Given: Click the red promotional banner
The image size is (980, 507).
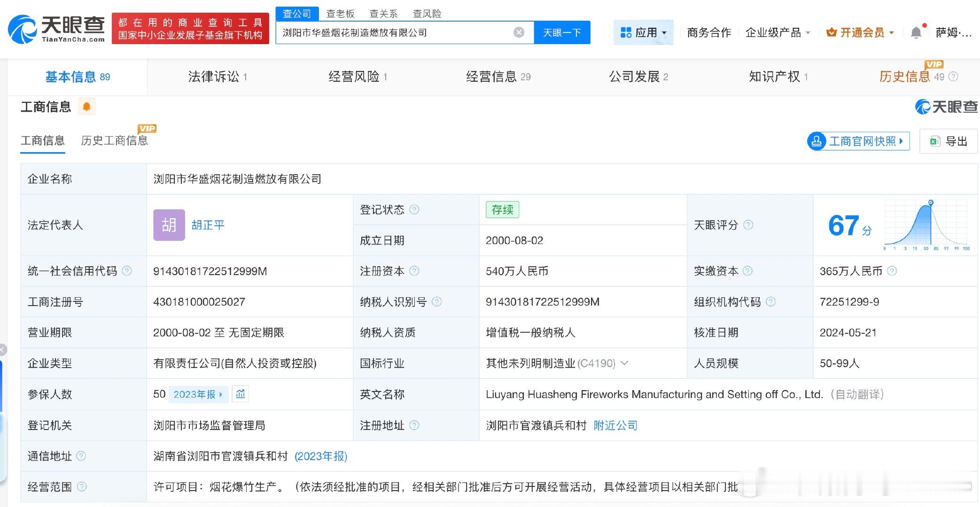Looking at the screenshot, I should (x=190, y=29).
